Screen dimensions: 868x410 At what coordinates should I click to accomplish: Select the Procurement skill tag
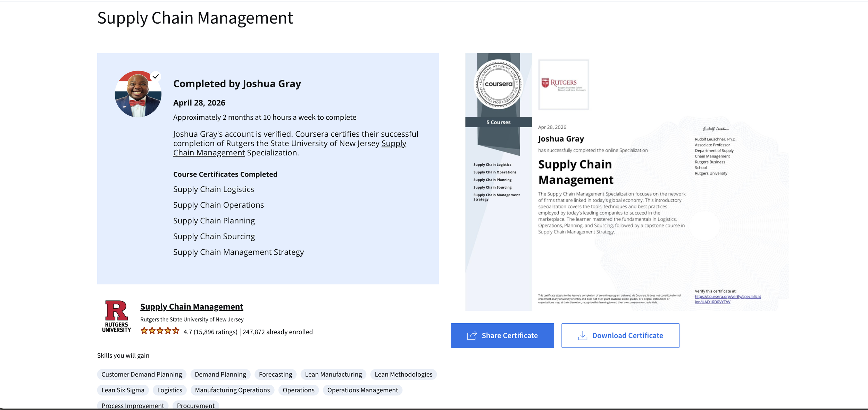pos(196,405)
